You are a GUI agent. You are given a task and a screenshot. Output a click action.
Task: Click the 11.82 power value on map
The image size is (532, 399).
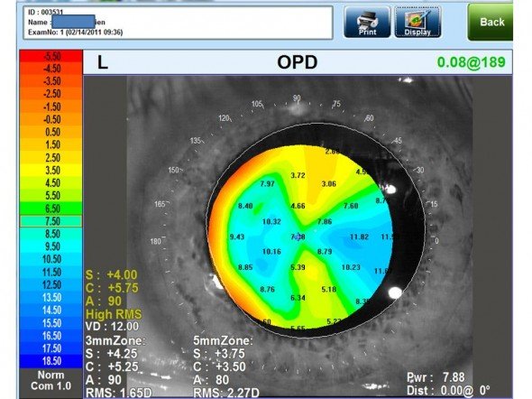click(x=359, y=237)
